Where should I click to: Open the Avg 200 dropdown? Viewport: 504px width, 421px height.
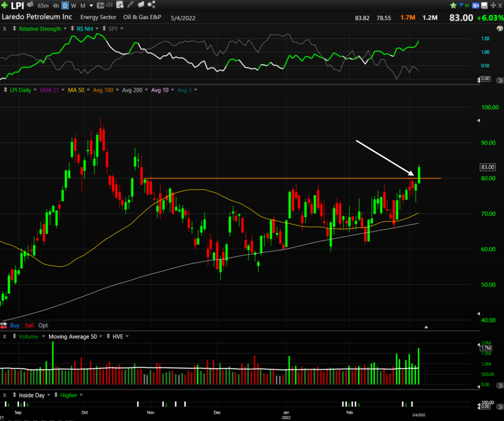(x=146, y=90)
